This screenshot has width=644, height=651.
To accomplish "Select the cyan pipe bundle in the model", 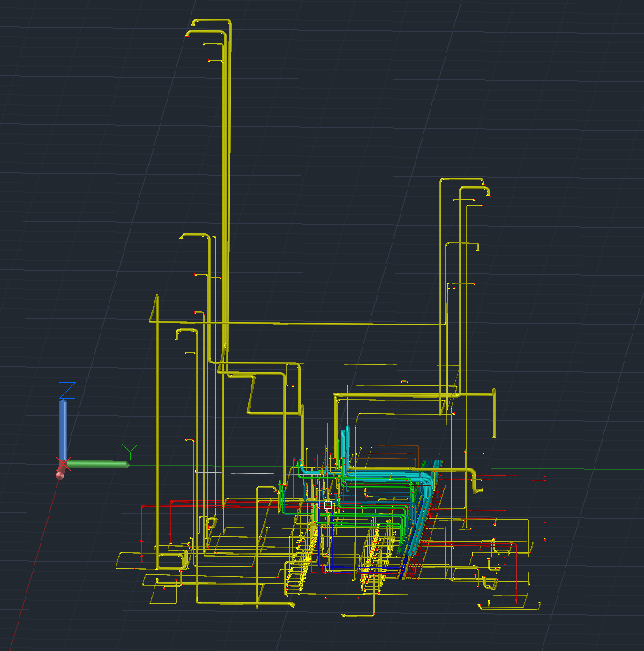I will point(386,475).
